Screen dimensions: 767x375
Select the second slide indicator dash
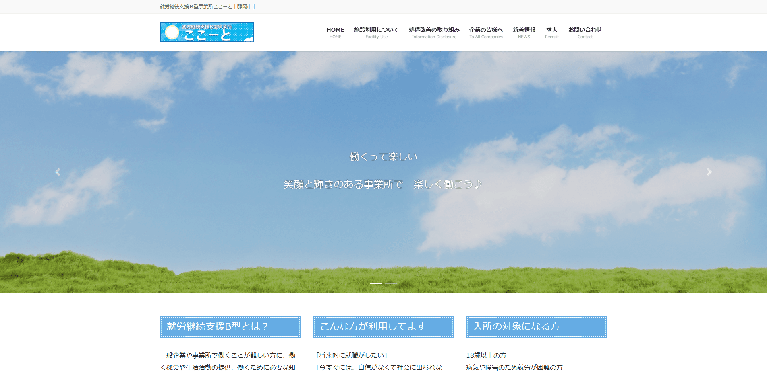391,284
